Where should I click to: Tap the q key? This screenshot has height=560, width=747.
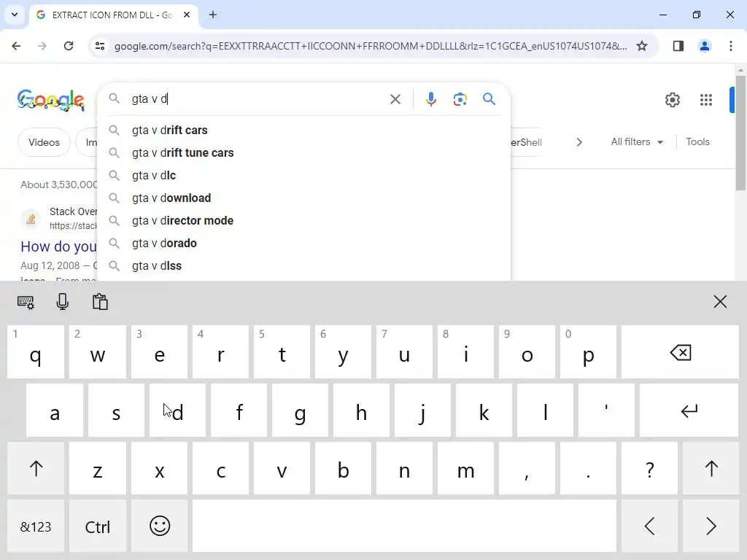tap(36, 352)
